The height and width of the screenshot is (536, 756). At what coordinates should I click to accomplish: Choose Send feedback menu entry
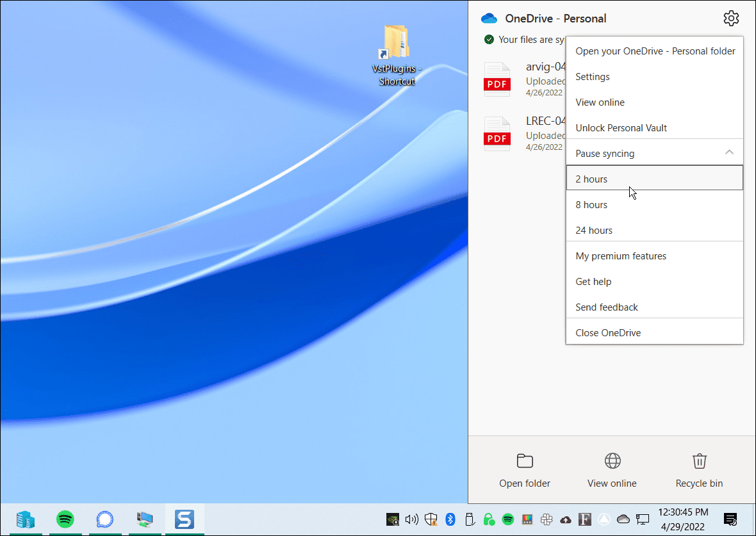tap(655, 307)
